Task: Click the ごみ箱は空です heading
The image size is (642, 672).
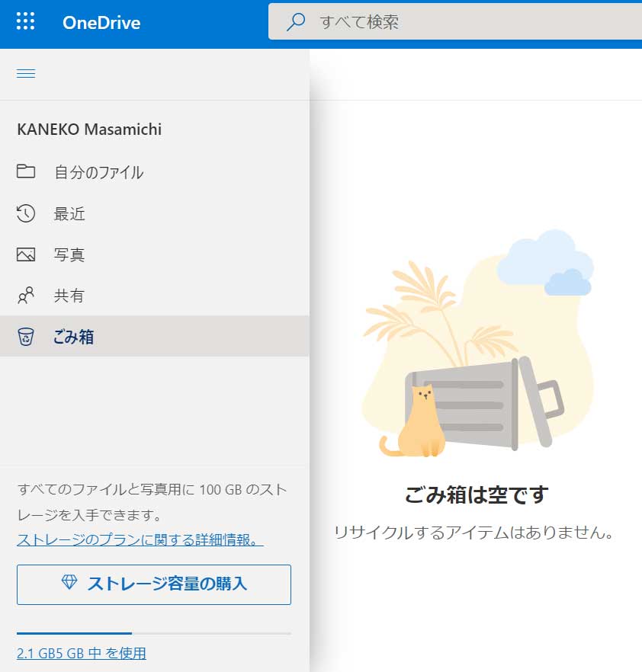Action: point(476,494)
